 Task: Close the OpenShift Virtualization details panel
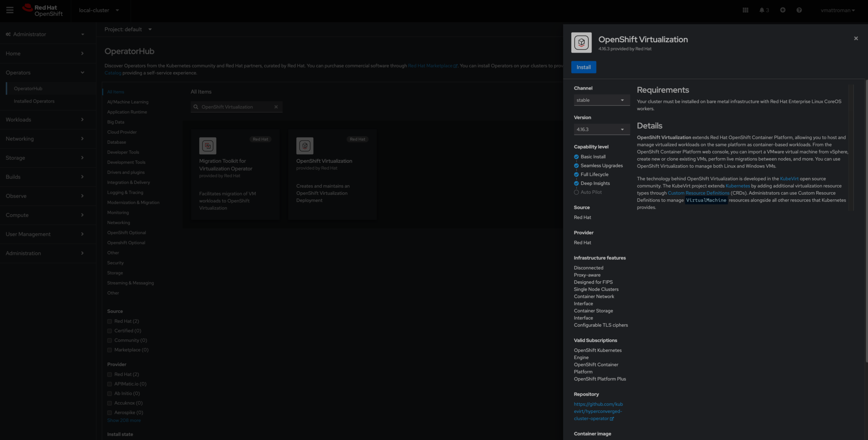[856, 39]
